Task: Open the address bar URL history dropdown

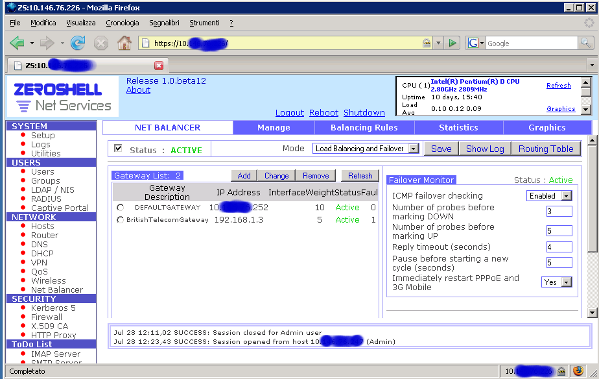Action: (x=439, y=43)
